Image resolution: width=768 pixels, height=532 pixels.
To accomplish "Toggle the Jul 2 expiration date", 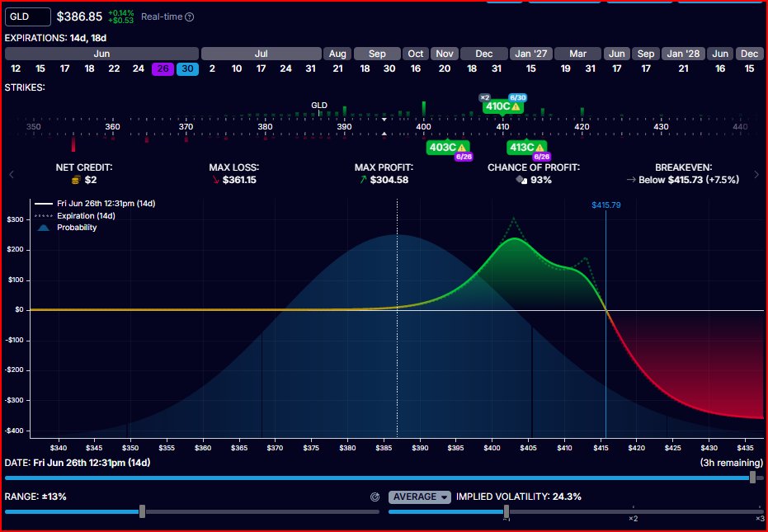I will (212, 69).
